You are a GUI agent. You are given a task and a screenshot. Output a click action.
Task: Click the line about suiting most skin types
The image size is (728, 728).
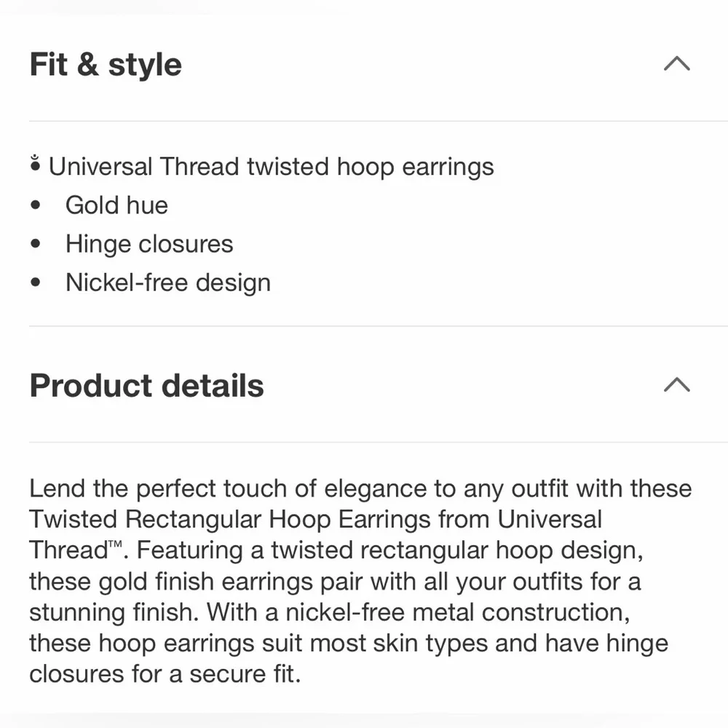pyautogui.click(x=349, y=644)
